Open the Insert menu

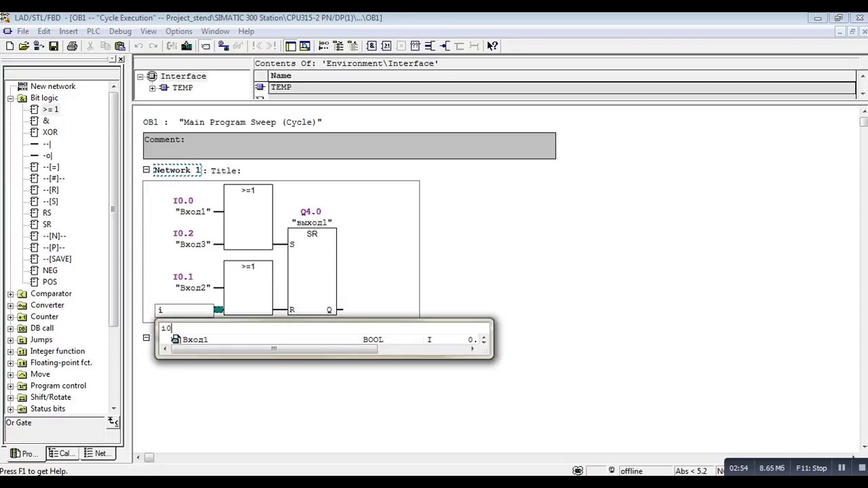(68, 31)
